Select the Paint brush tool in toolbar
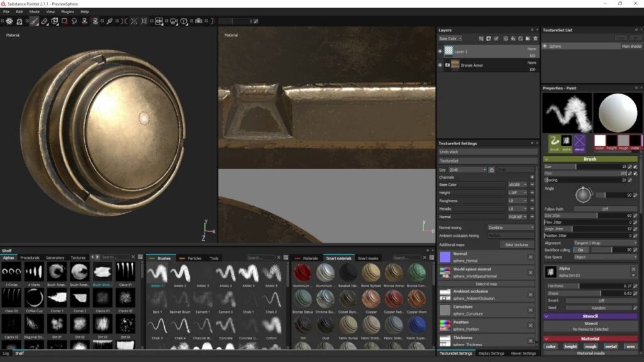The image size is (644, 362). pos(35,21)
